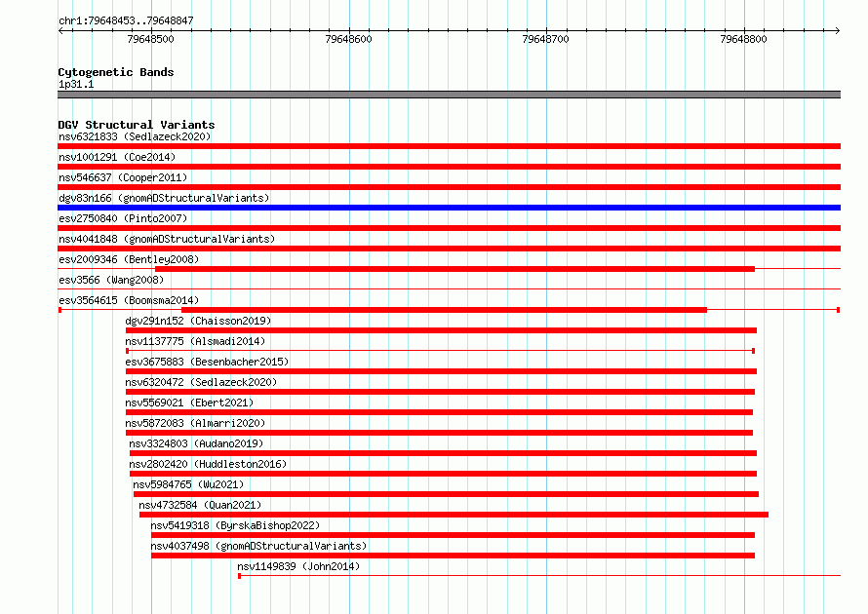Select the red bar under nsv6321833

click(x=449, y=146)
